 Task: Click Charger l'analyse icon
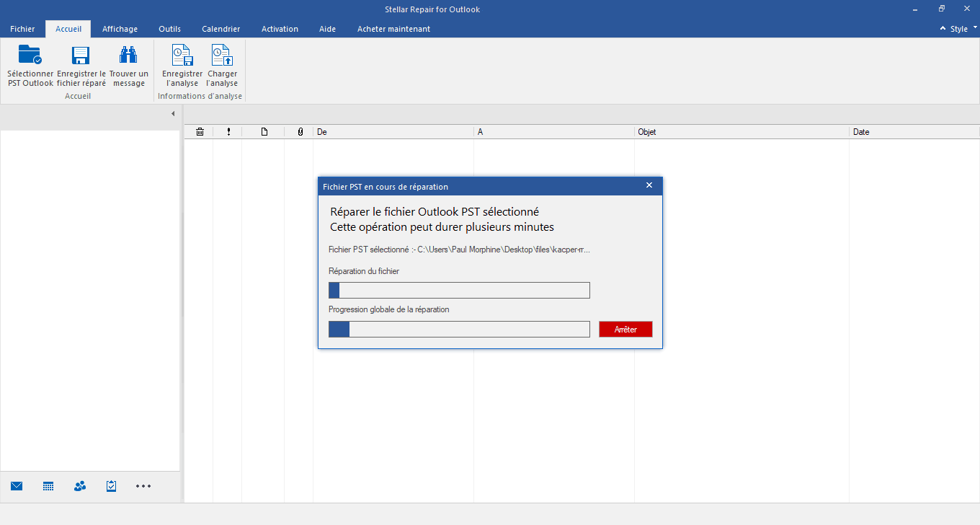pyautogui.click(x=222, y=56)
